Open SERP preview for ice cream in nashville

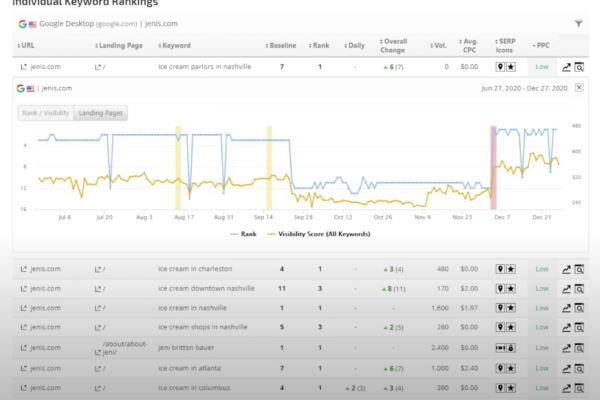579,308
